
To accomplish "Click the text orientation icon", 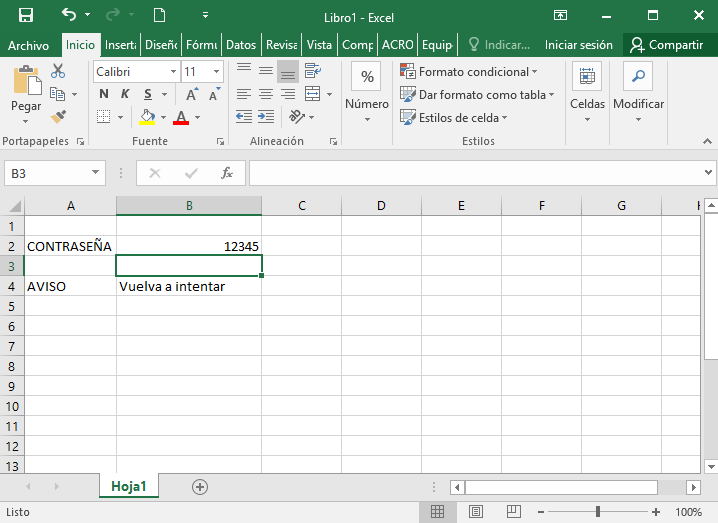I will pyautogui.click(x=297, y=117).
